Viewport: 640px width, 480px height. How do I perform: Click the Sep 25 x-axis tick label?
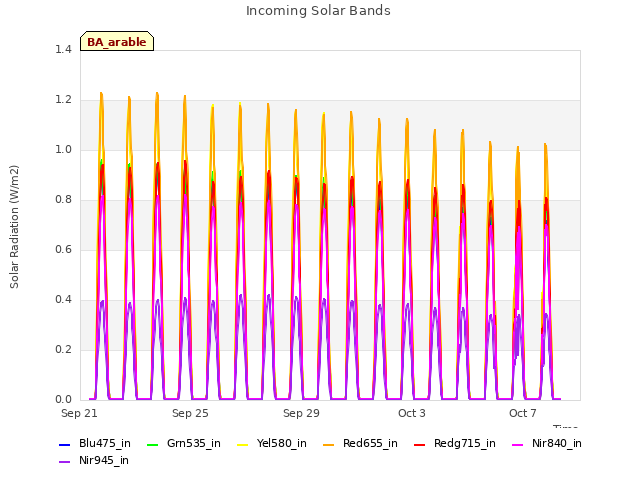point(190,413)
